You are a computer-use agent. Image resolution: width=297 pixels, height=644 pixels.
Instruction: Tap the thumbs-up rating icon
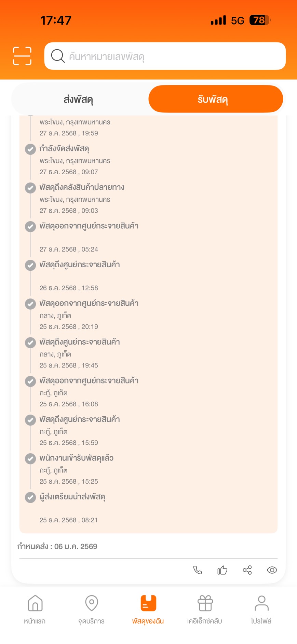[222, 570]
